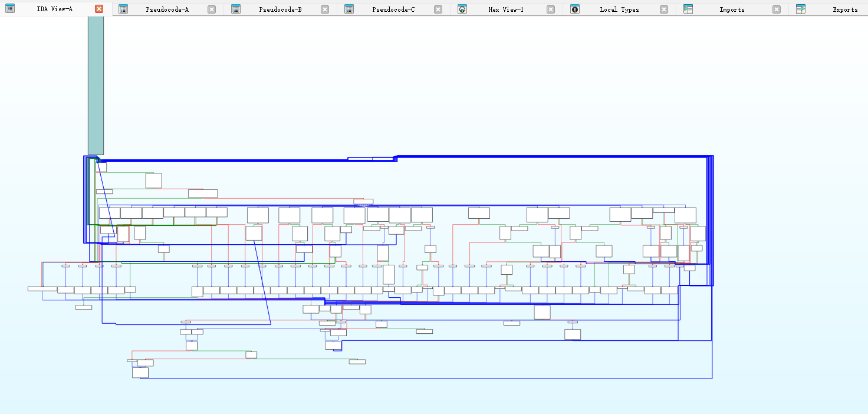868x414 pixels.
Task: Click the Exports tab icon
Action: pos(801,9)
